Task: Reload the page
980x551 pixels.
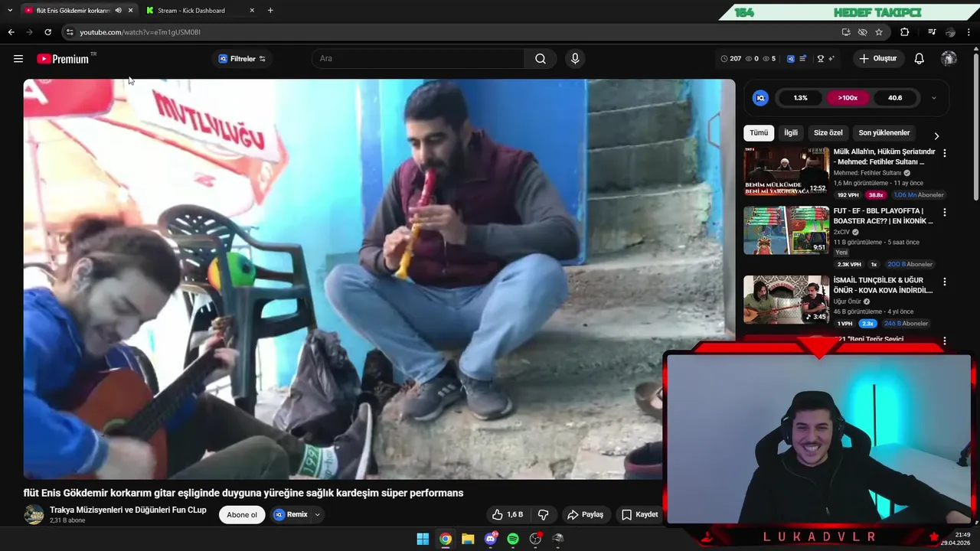Action: 47,32
